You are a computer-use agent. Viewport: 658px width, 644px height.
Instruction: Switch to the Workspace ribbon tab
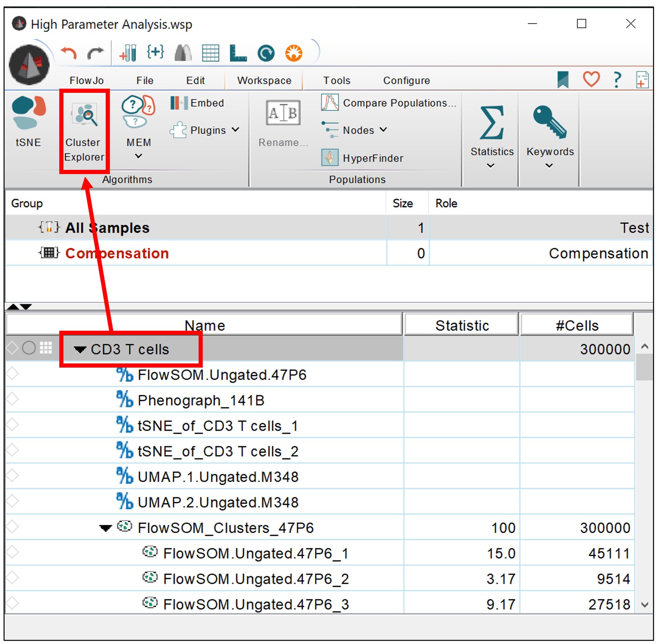tap(264, 80)
